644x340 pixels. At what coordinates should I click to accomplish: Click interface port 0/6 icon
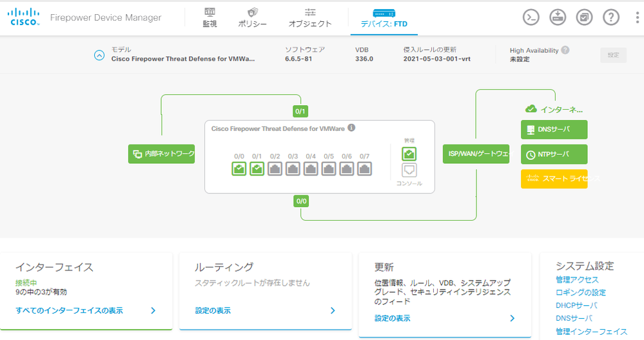(x=347, y=168)
